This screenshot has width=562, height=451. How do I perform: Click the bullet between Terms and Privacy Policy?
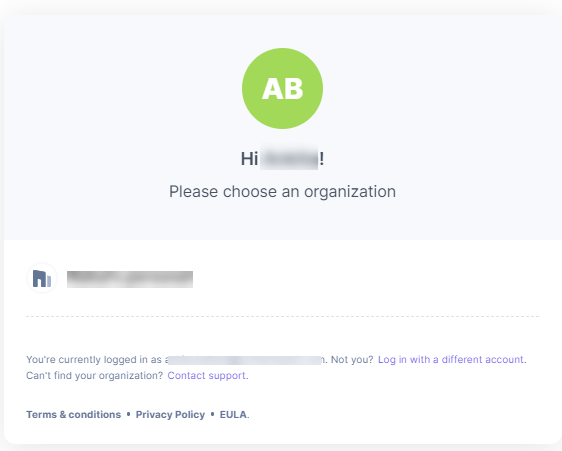point(128,414)
